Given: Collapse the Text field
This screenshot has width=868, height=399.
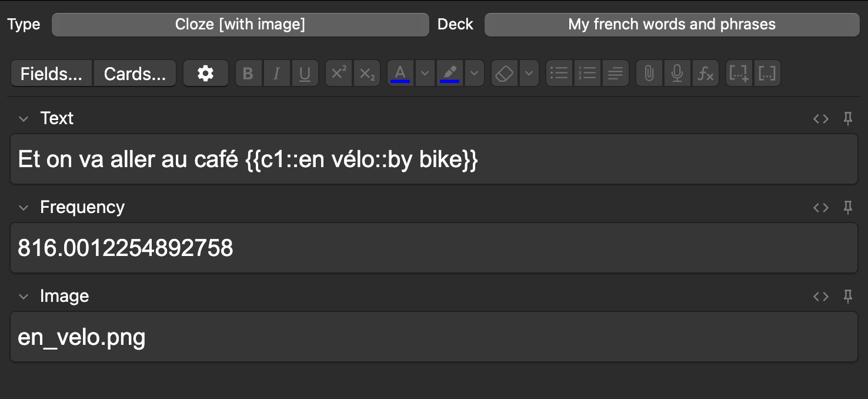Looking at the screenshot, I should coord(24,119).
